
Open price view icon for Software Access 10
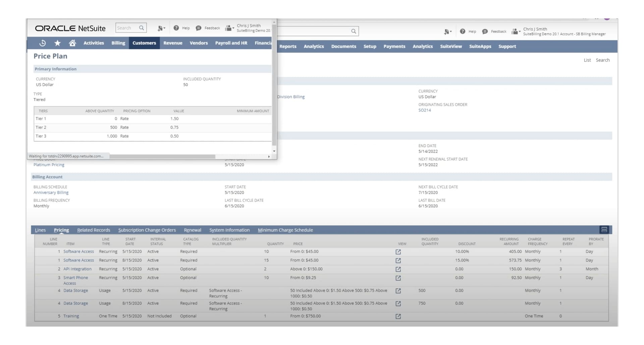[x=398, y=252]
